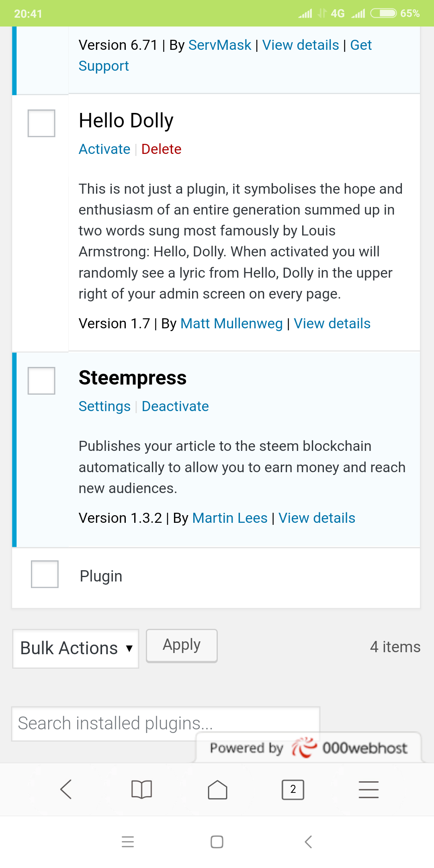Activate the Hello Dolly plugin

click(x=104, y=149)
